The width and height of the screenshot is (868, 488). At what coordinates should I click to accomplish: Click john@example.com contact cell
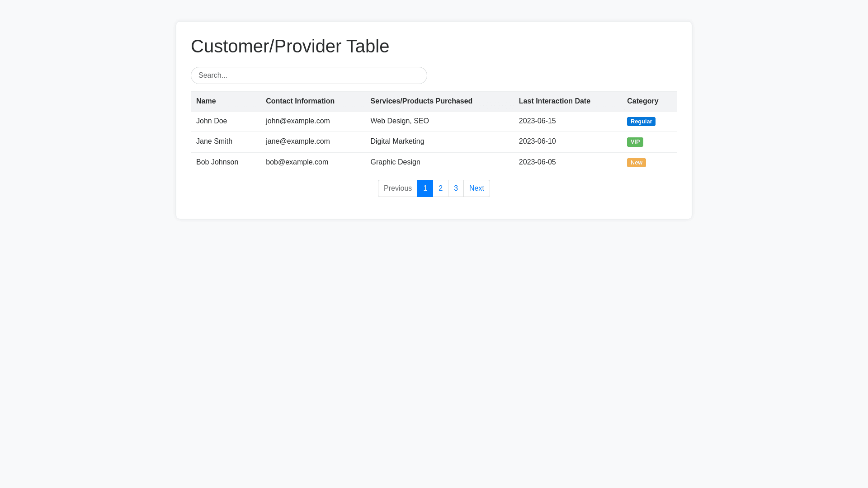point(298,121)
